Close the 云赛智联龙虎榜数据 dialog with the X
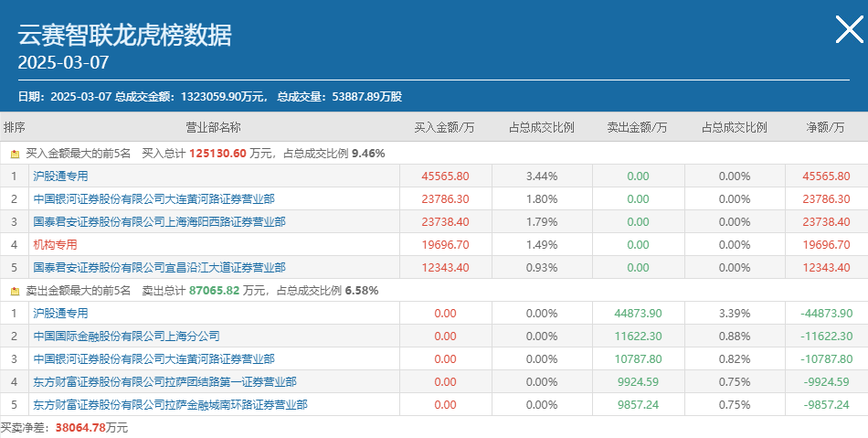The width and height of the screenshot is (868, 438). tap(849, 29)
